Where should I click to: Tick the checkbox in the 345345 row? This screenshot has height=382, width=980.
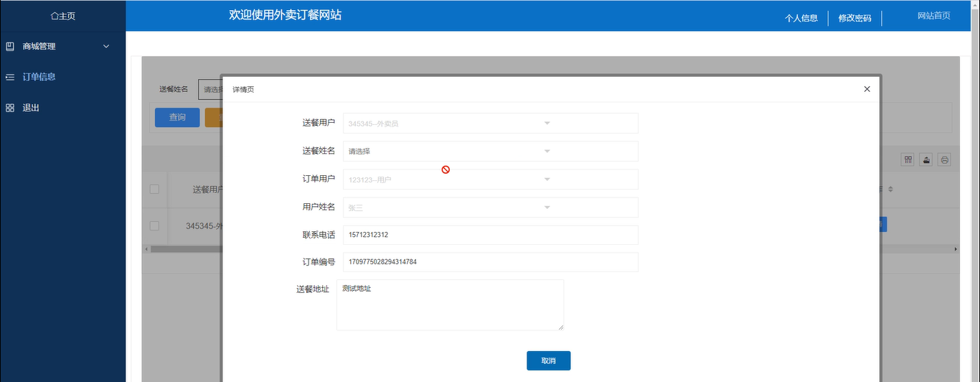(x=154, y=225)
